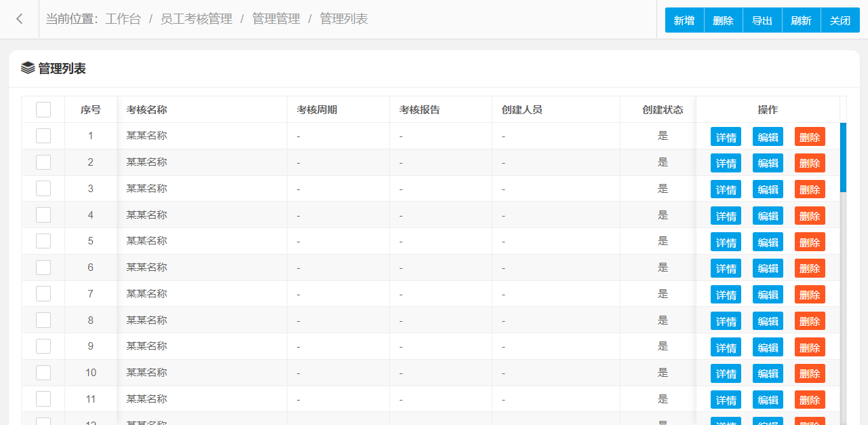This screenshot has width=868, height=425.
Task: Show 详情 for row 6
Action: click(x=726, y=268)
